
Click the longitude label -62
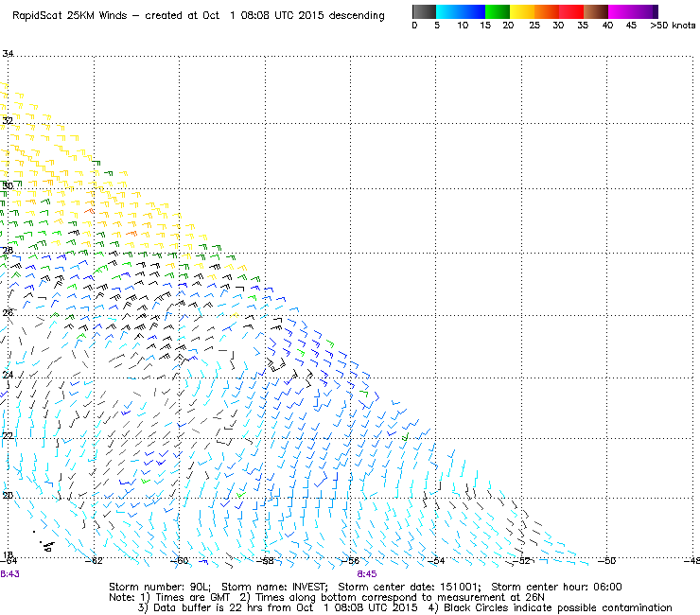point(95,561)
